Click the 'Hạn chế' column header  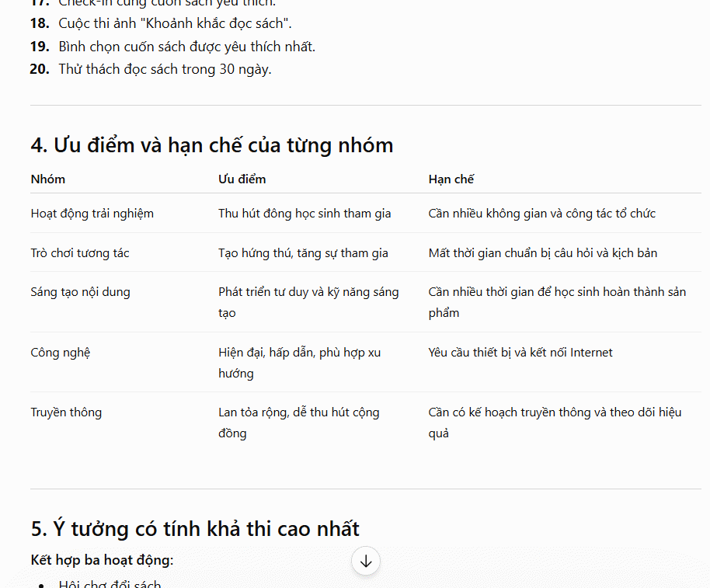(x=451, y=179)
